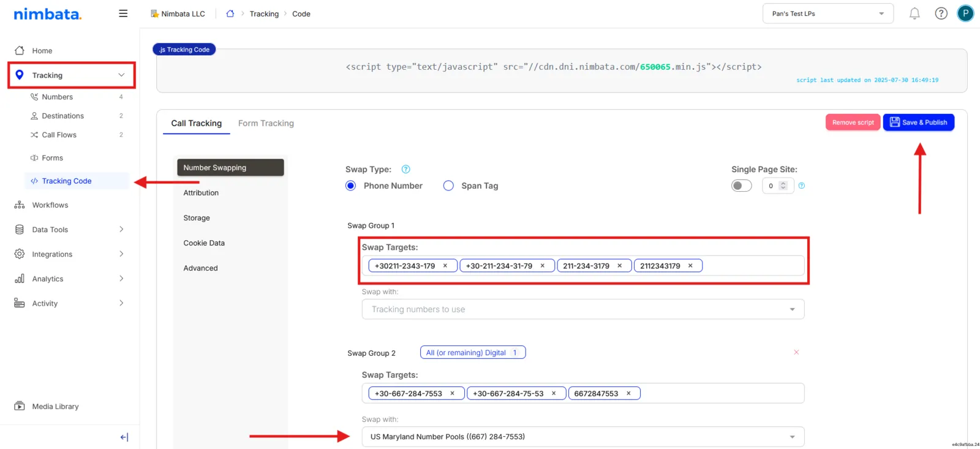Click the Single Page Site help icon

pyautogui.click(x=802, y=186)
